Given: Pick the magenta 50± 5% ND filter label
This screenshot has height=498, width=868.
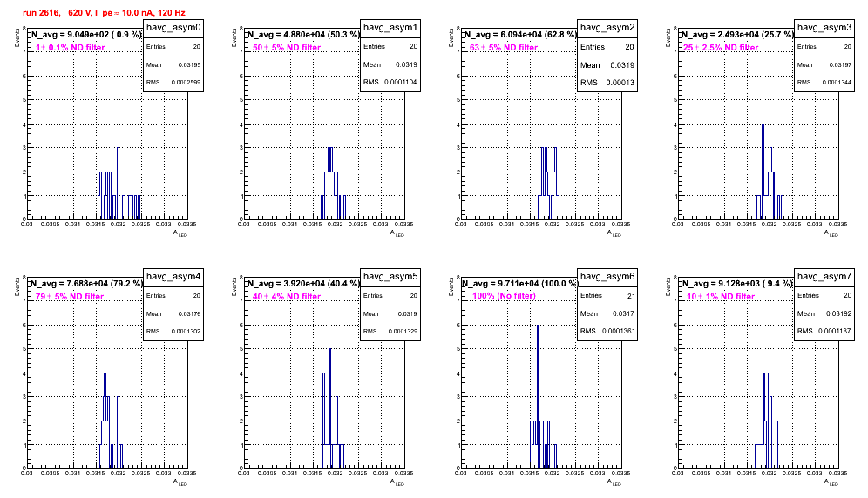Looking at the screenshot, I should (x=287, y=48).
